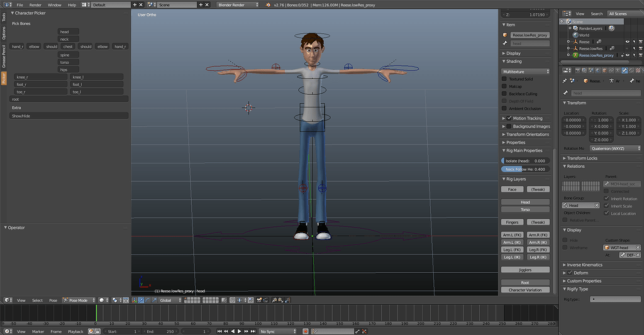Jump to the first frame in timeline
This screenshot has width=644, height=335.
coord(219,331)
